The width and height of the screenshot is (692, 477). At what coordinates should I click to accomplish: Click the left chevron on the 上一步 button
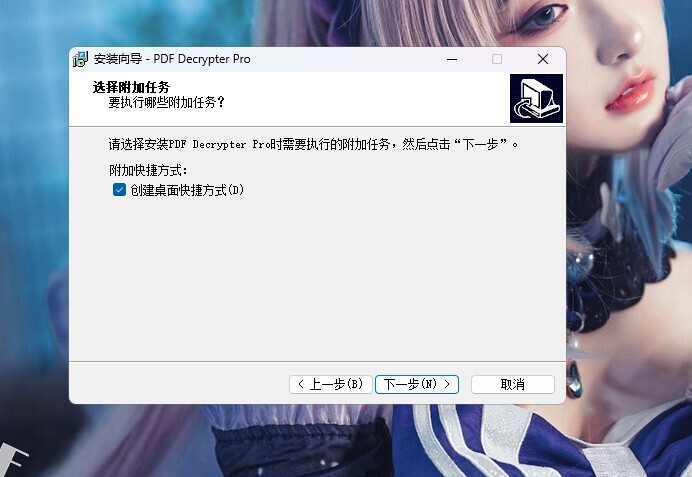click(301, 384)
